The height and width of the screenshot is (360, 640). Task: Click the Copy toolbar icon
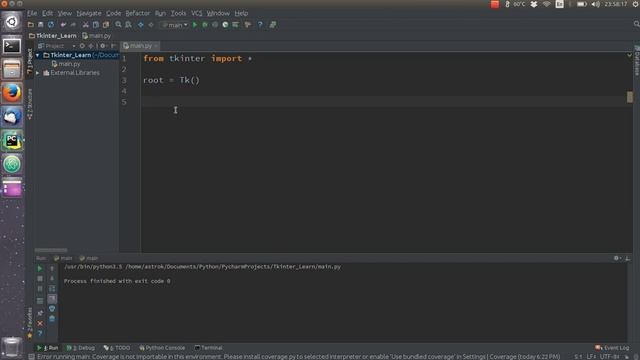coord(96,25)
